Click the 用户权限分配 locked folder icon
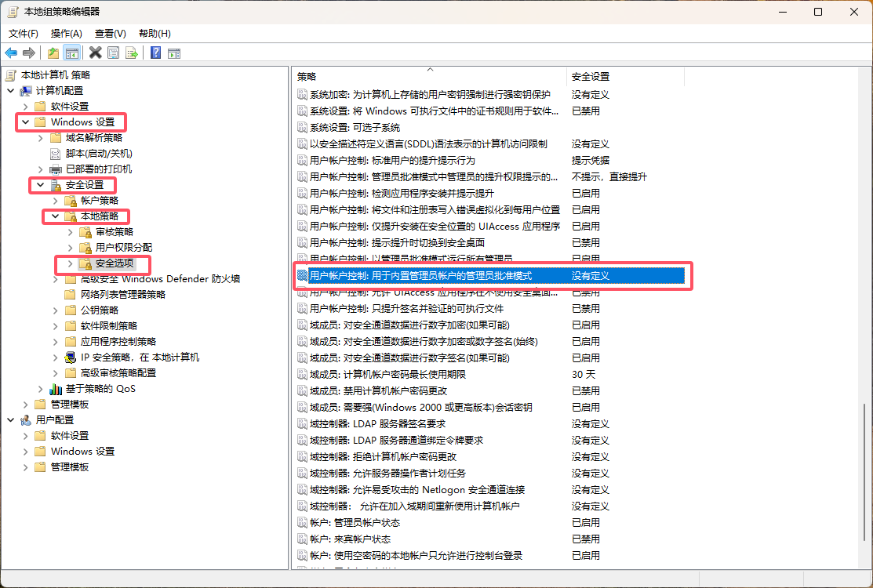 pos(85,248)
